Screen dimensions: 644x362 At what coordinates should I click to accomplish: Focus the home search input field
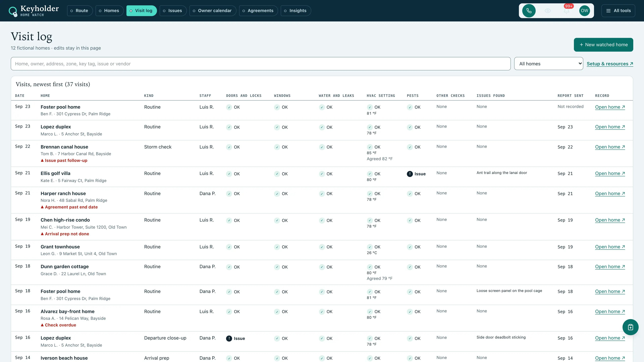[x=260, y=64]
